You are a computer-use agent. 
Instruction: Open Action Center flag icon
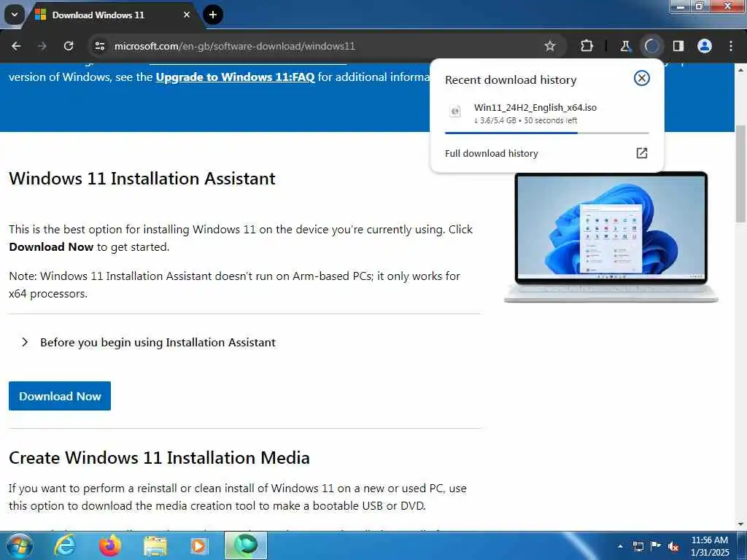tap(656, 546)
